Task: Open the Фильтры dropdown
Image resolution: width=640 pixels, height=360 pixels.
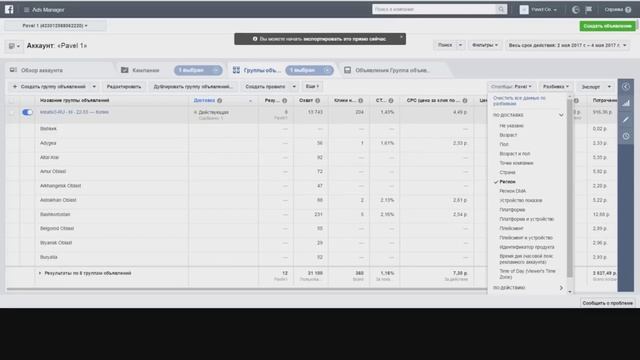Action: (x=485, y=45)
